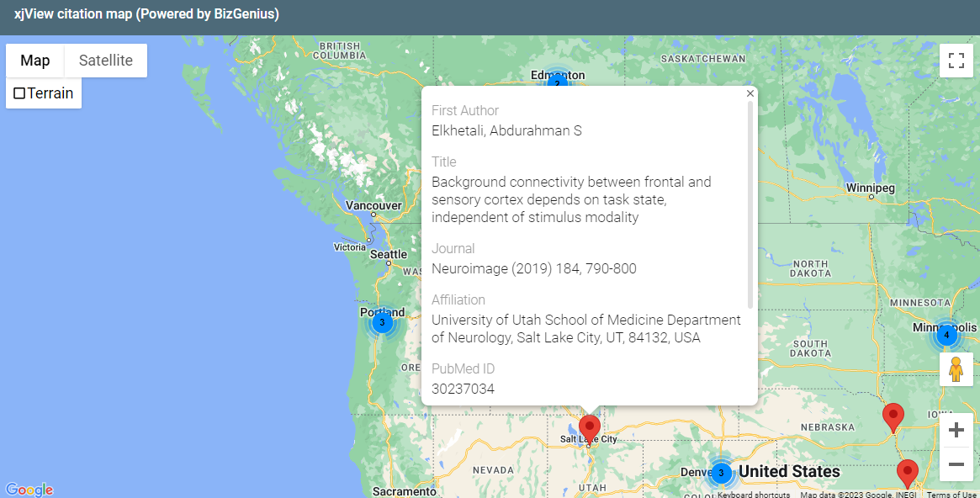
Task: Zoom in using the plus control
Action: [956, 429]
